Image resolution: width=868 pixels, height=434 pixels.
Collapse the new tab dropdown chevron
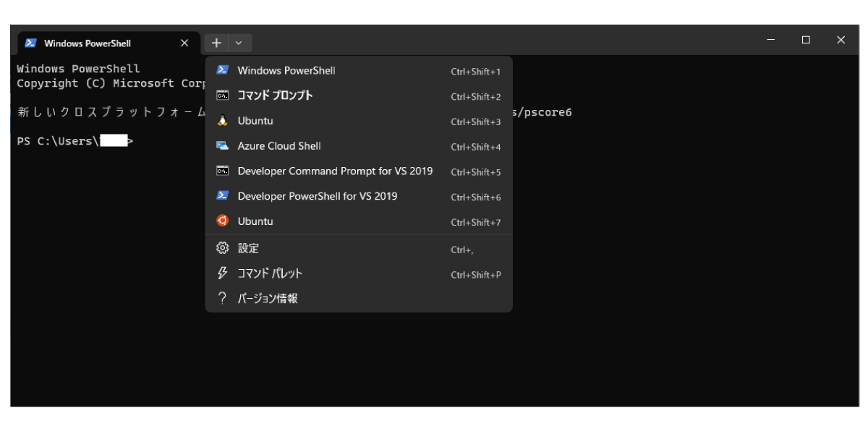[239, 43]
